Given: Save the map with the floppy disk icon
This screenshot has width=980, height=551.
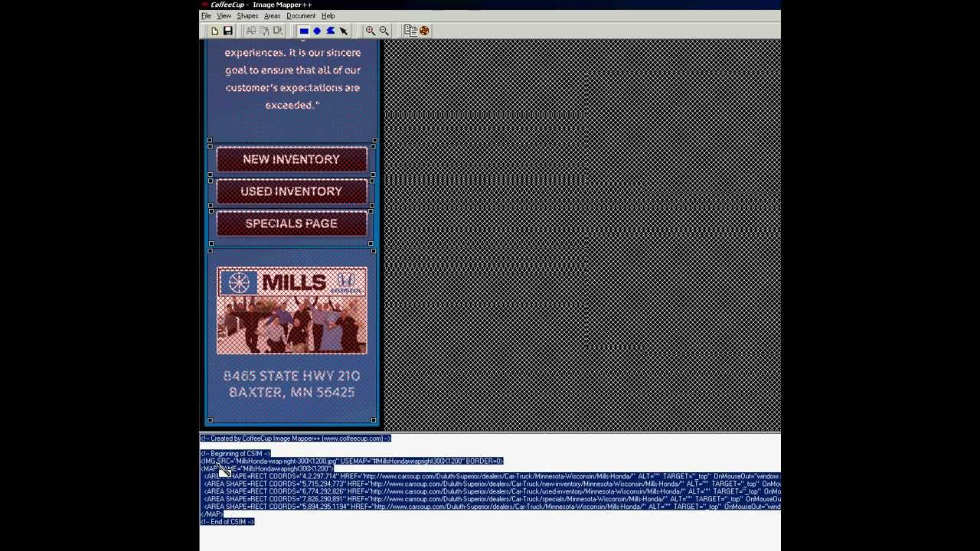Looking at the screenshot, I should pos(227,31).
